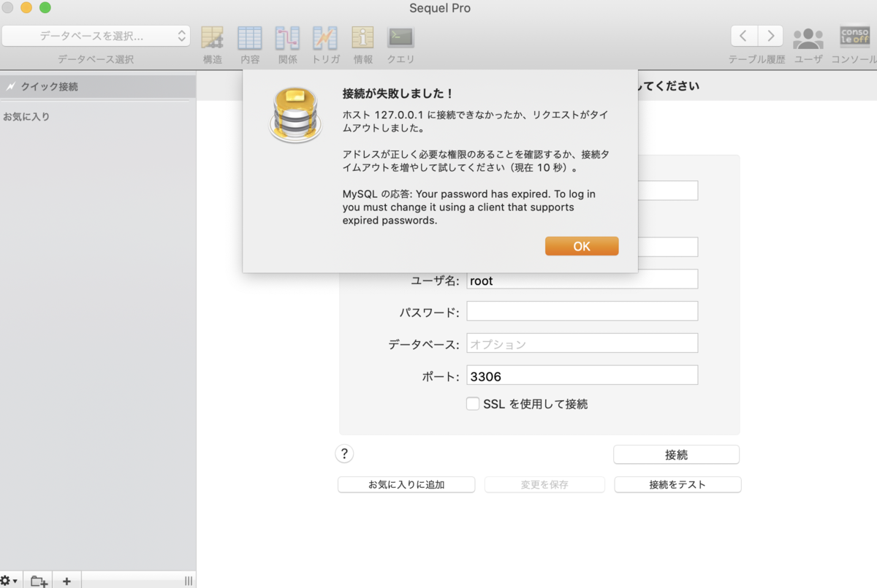Dismiss the error dialog with OK
Image resolution: width=877 pixels, height=588 pixels.
tap(582, 246)
